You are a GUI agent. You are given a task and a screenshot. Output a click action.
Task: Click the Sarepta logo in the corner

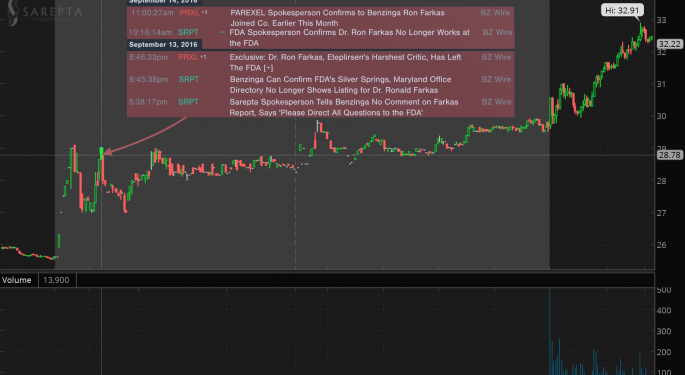44,12
